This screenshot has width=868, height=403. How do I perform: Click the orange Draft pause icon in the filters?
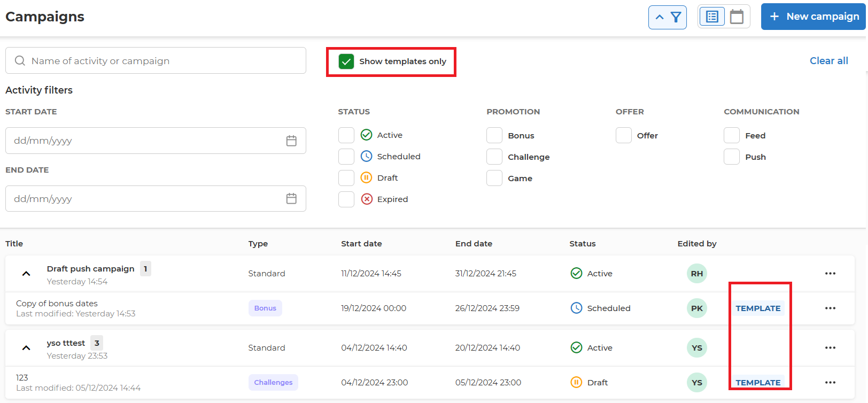(x=367, y=177)
